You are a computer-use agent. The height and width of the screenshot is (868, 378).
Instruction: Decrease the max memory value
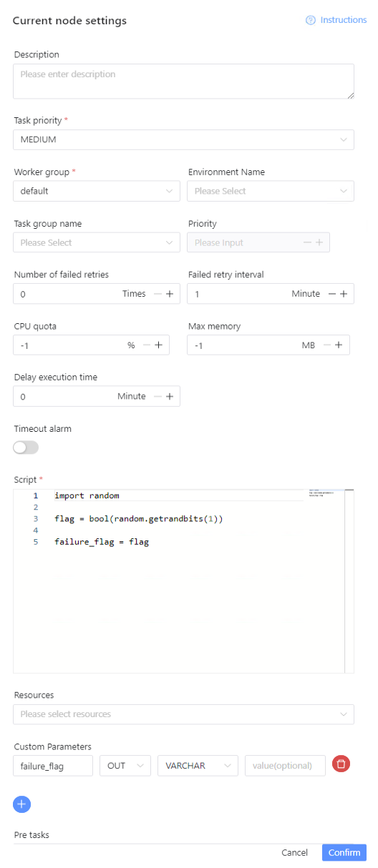pyautogui.click(x=327, y=345)
